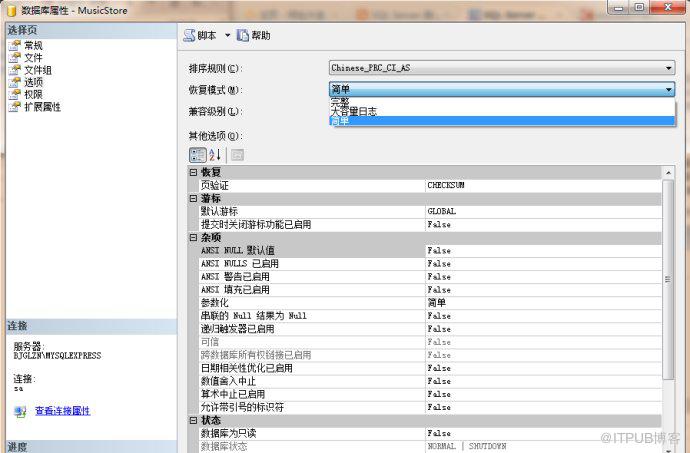Select the 数据库为只读 row
The height and width of the screenshot is (453, 690).
[x=430, y=433]
